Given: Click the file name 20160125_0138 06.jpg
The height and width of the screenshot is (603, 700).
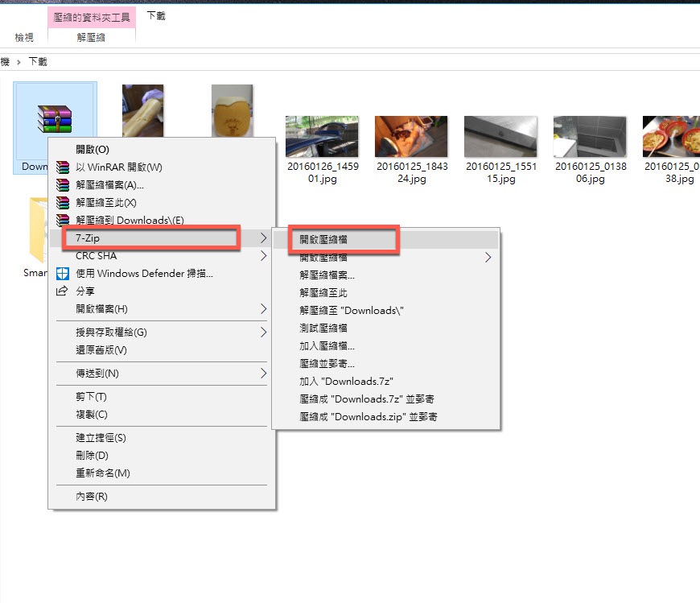Looking at the screenshot, I should [591, 172].
